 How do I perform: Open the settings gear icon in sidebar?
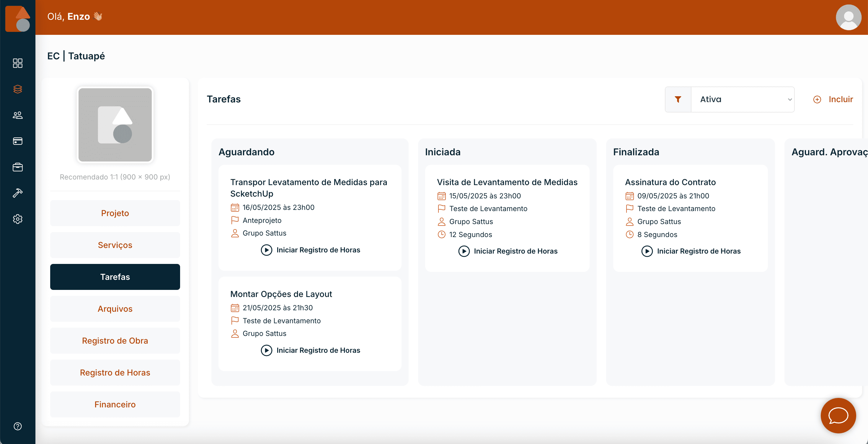(x=17, y=219)
